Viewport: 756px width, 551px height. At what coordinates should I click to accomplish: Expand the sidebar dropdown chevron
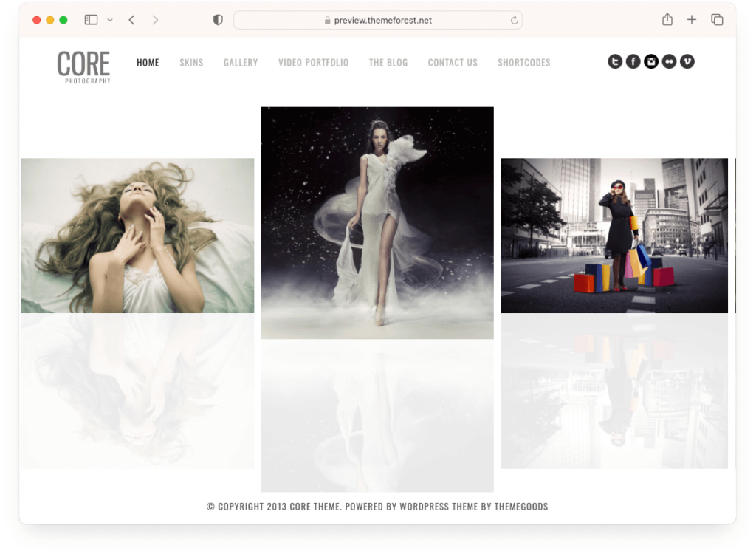click(110, 21)
